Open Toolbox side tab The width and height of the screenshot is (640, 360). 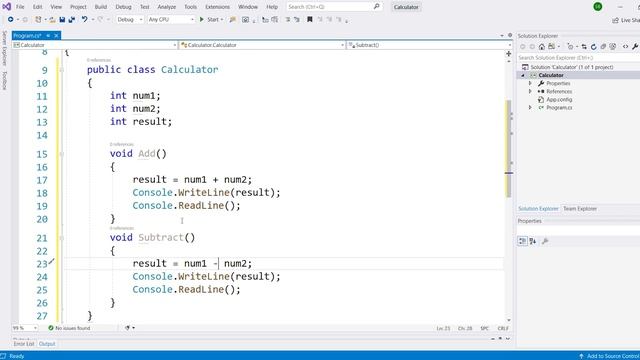click(4, 80)
